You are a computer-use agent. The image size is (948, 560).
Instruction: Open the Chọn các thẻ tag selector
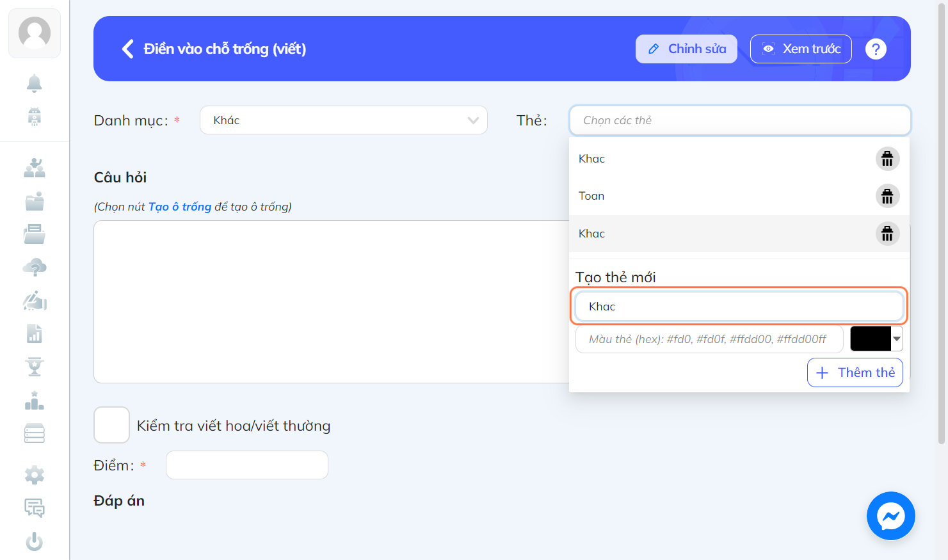(740, 120)
